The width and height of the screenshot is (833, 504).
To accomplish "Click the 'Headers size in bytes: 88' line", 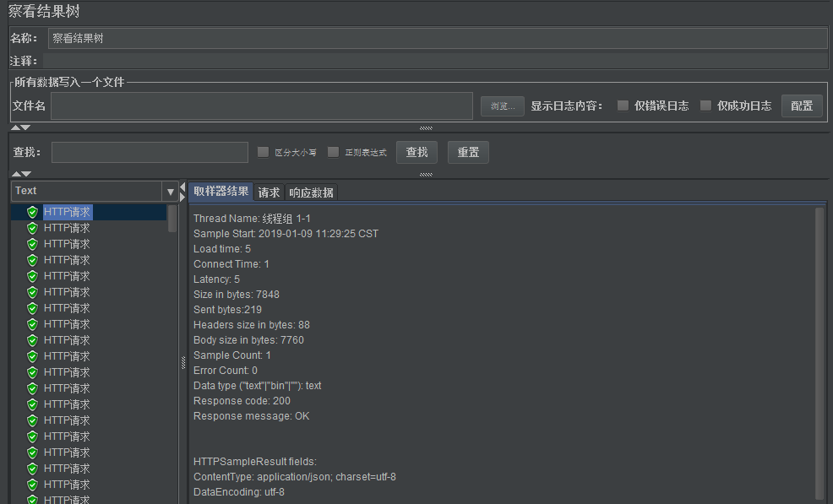I will (251, 325).
